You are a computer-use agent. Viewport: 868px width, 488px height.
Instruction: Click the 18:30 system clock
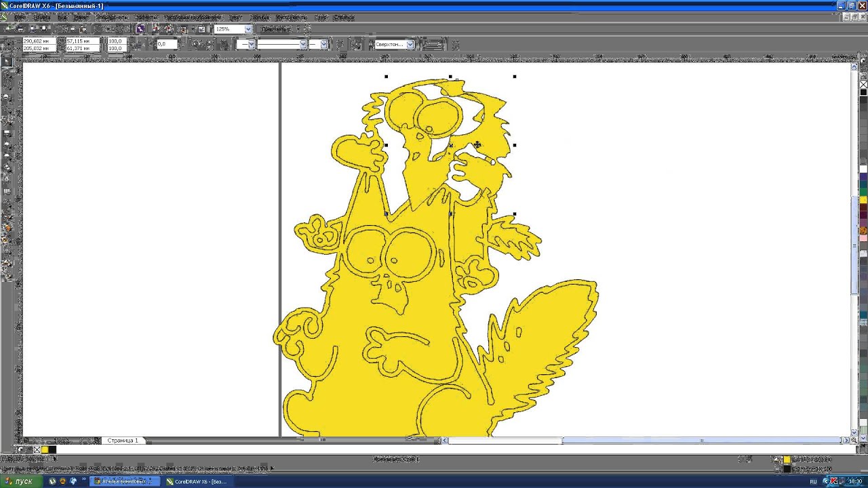[x=855, y=481]
